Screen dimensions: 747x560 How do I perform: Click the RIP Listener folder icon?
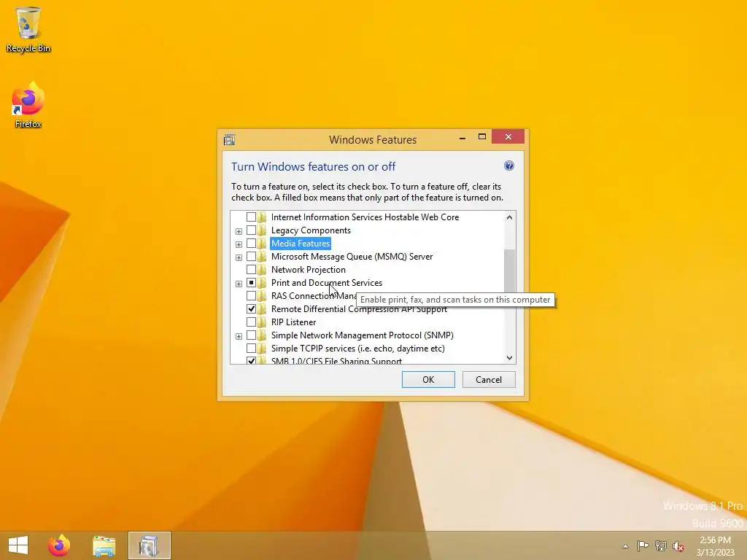pyautogui.click(x=262, y=322)
